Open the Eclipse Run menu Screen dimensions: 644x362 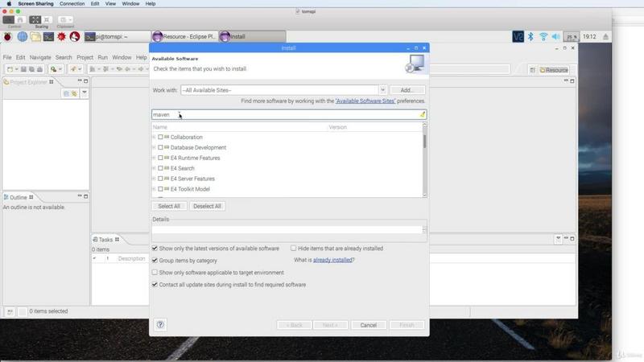(x=103, y=57)
